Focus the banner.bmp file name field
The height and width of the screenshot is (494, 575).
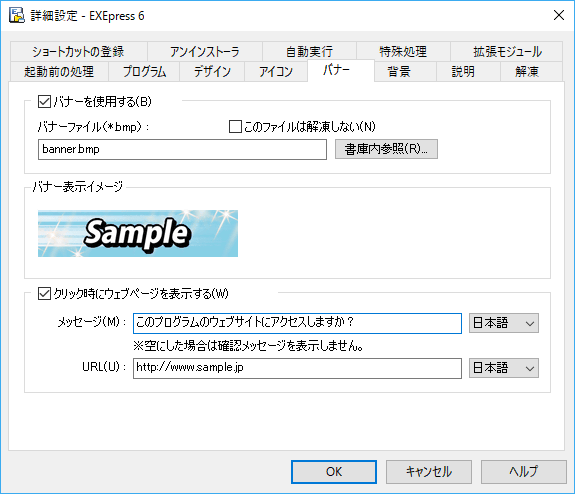[x=182, y=149]
